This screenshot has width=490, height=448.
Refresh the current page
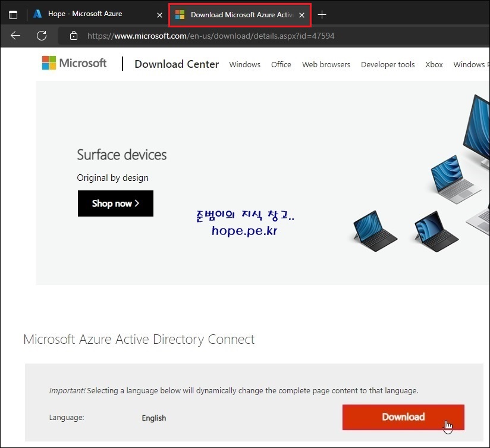tap(42, 36)
